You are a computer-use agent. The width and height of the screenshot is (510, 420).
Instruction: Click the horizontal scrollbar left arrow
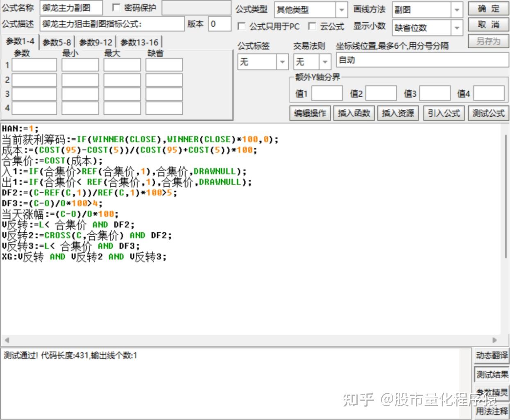6,340
